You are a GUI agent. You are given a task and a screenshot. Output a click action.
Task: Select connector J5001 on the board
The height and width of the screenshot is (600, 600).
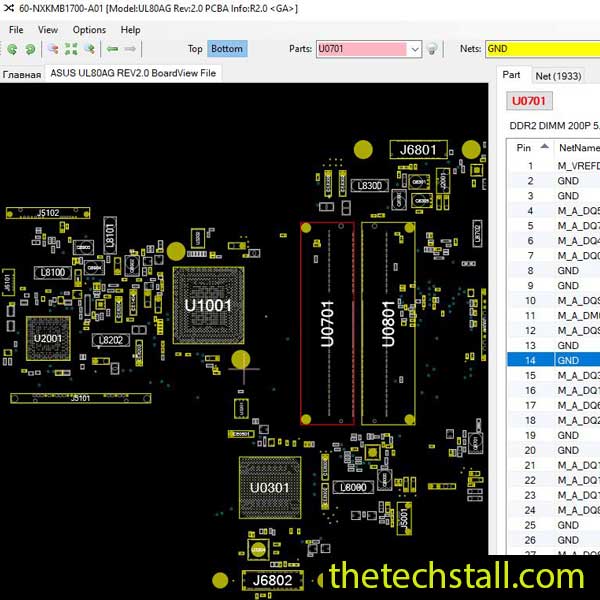click(404, 519)
